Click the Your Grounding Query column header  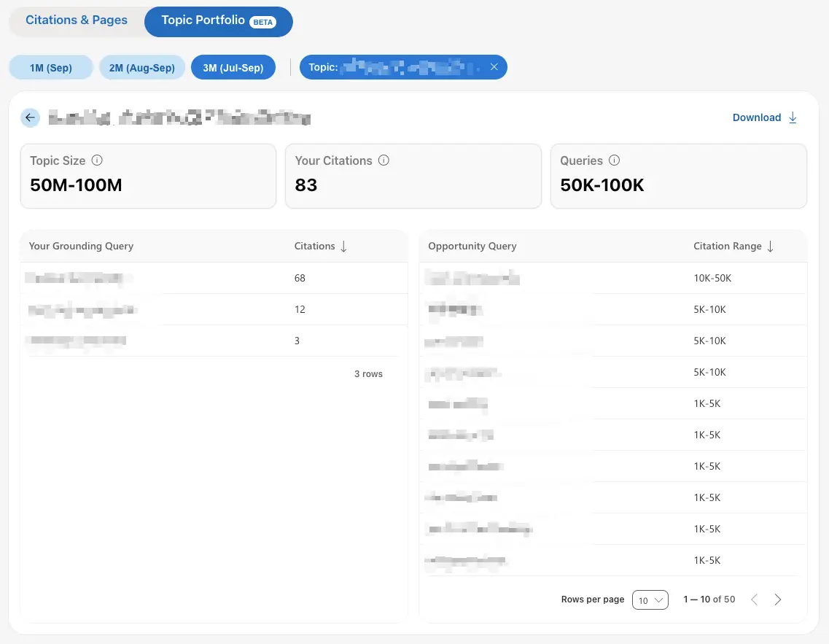[x=81, y=246]
